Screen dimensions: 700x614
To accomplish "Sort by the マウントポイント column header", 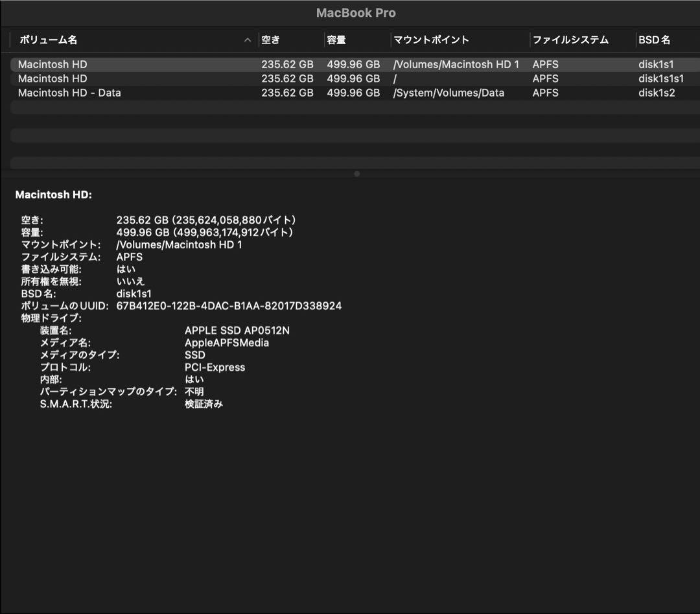I will coord(430,40).
